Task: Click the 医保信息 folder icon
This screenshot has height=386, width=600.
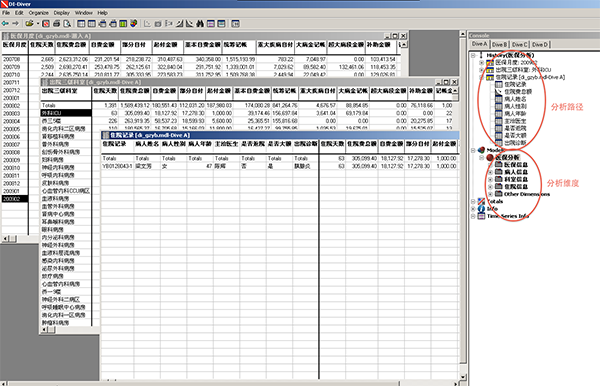Action: 499,164
